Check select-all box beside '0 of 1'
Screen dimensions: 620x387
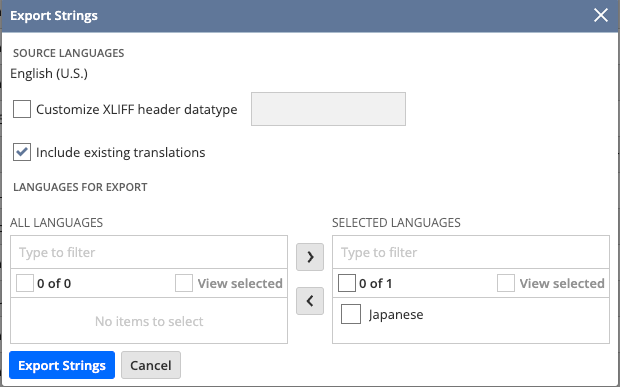coord(347,283)
